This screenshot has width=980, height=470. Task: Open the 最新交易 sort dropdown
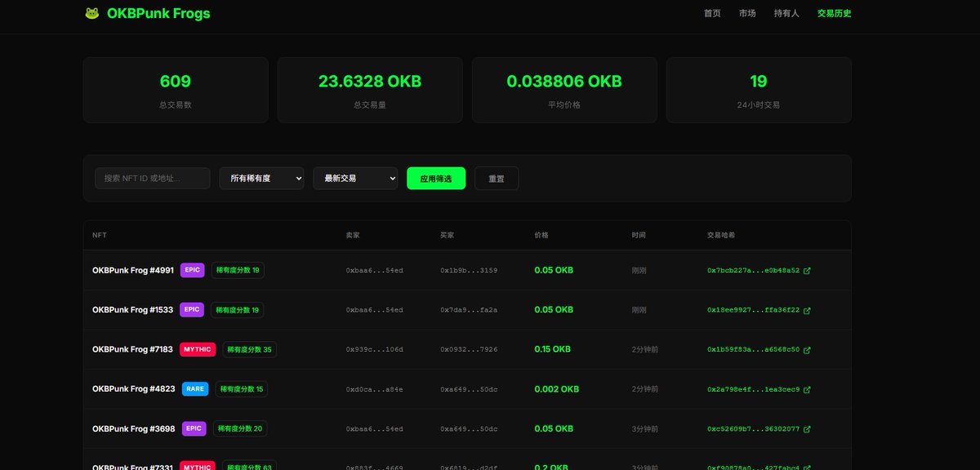(355, 178)
